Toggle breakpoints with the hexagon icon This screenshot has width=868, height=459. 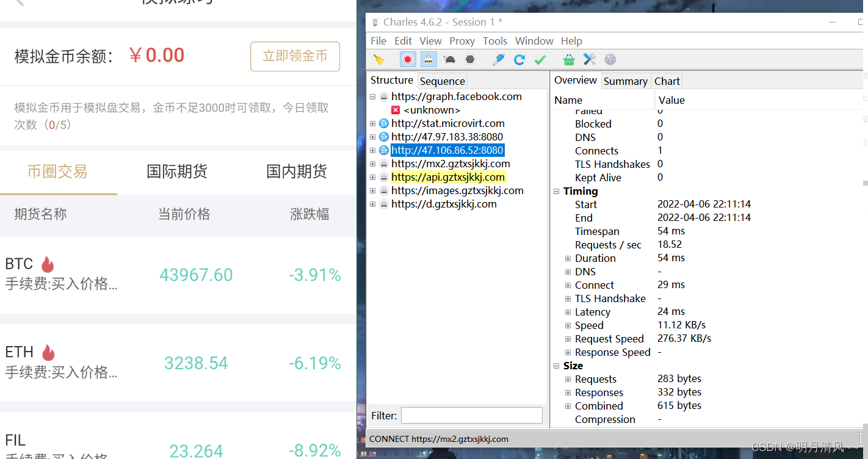click(470, 59)
